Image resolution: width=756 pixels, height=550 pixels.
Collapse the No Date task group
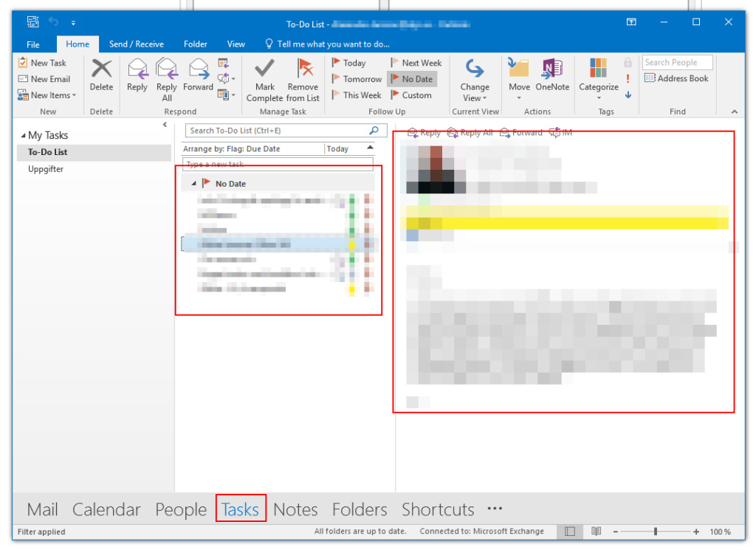(194, 184)
